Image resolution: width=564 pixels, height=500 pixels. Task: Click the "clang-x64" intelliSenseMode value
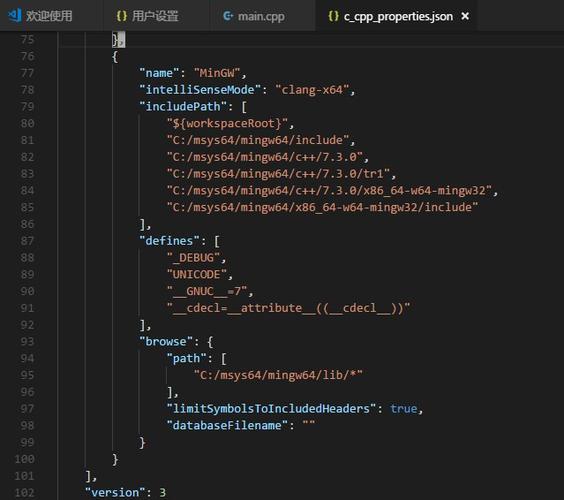pyautogui.click(x=312, y=90)
